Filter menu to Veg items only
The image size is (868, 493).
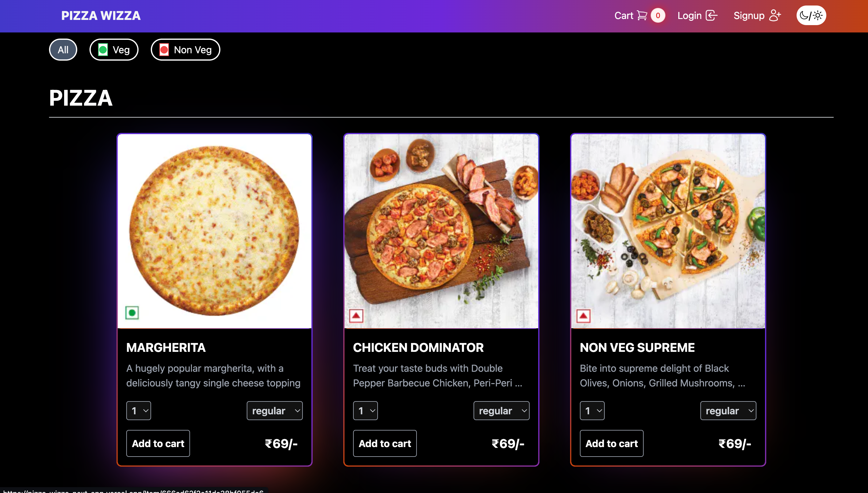(114, 50)
